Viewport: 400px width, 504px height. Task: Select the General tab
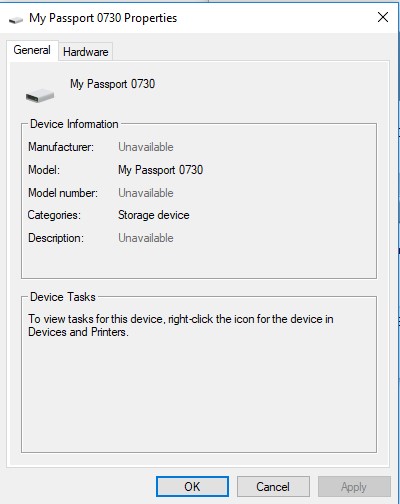pyautogui.click(x=32, y=50)
